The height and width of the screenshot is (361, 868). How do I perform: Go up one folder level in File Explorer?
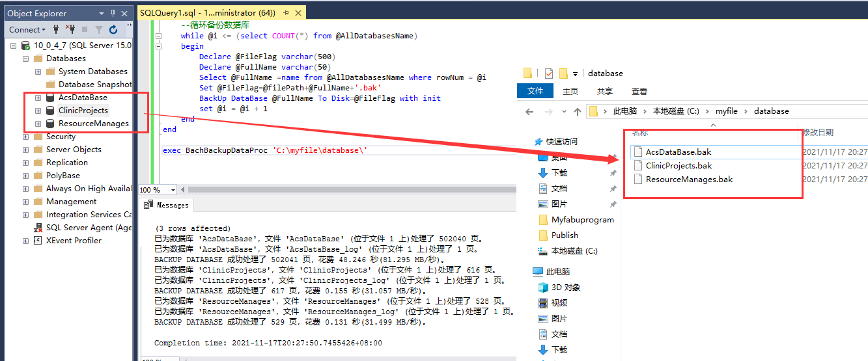coord(577,112)
